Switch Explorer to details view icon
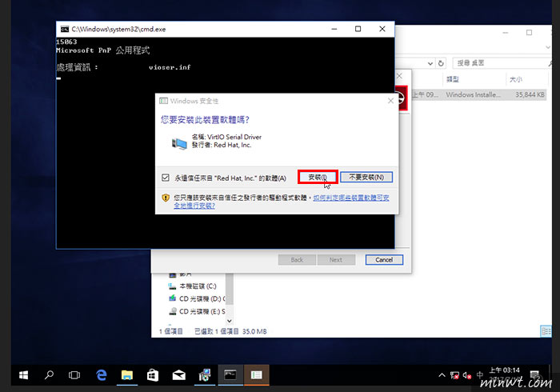Image resolution: width=560 pixels, height=392 pixels. pyautogui.click(x=546, y=331)
